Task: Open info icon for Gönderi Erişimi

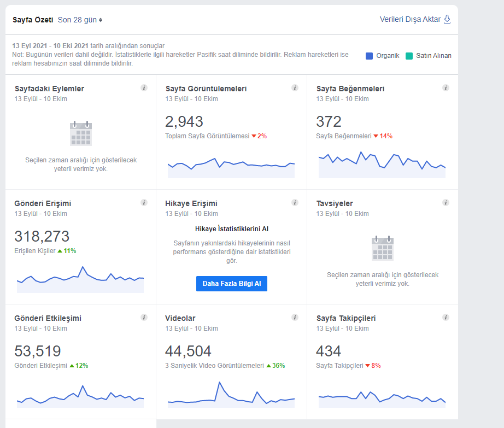Action: point(144,202)
